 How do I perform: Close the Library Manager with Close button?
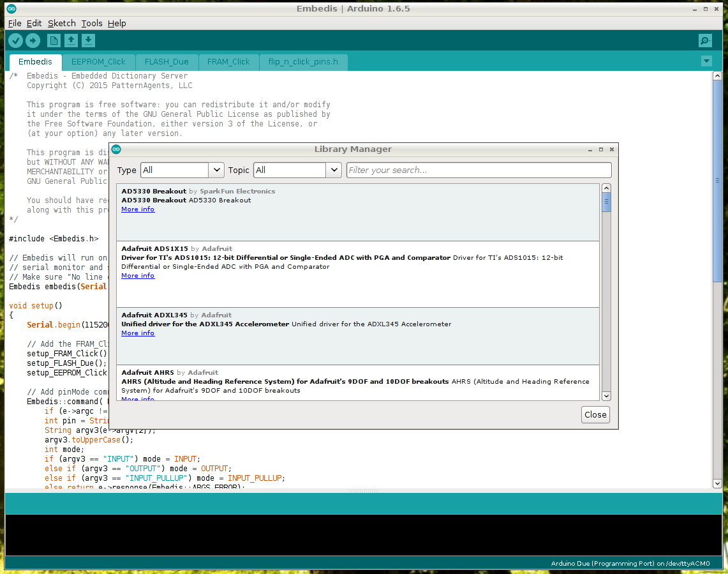(x=595, y=414)
